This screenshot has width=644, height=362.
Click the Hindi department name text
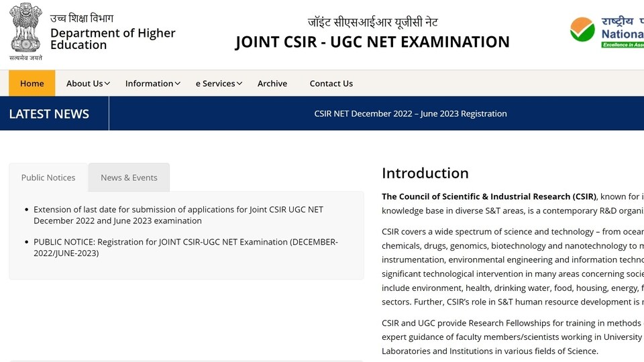pyautogui.click(x=82, y=18)
